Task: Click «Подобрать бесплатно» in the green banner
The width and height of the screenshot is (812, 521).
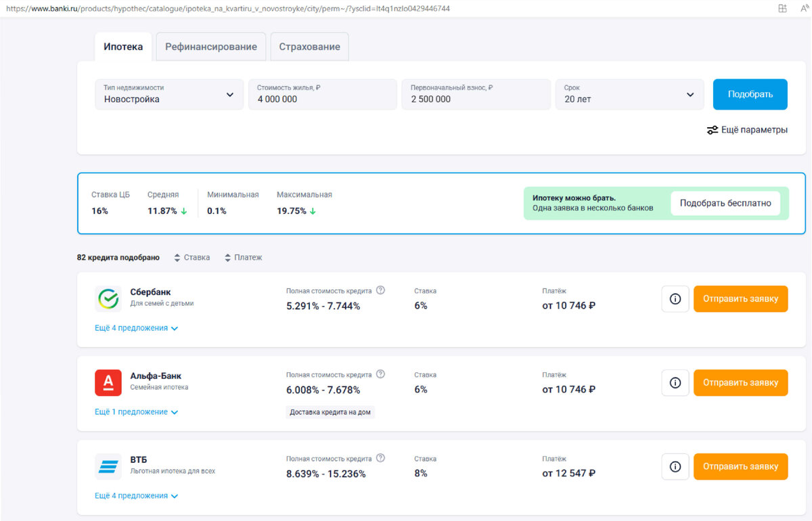Action: (x=725, y=202)
